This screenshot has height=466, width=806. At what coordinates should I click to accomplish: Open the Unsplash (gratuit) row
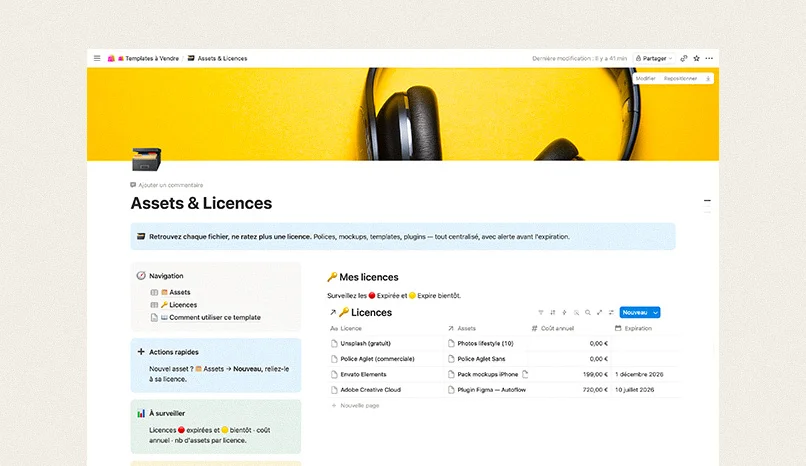point(365,343)
